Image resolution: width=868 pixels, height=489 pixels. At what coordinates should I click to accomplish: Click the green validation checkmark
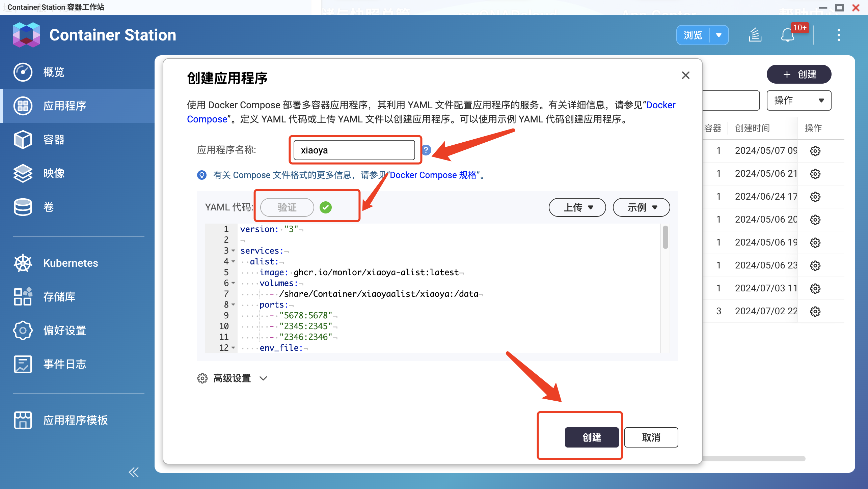click(326, 207)
